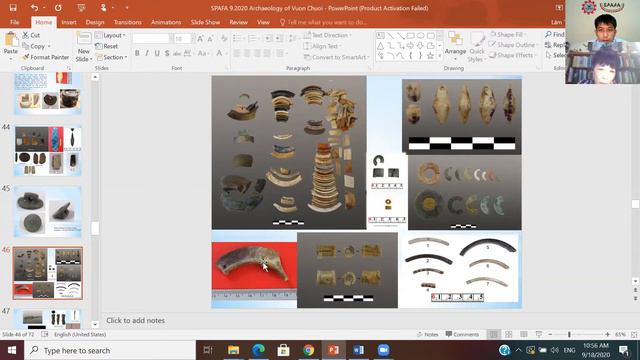Switch to the Transitions tab
Image resolution: width=640 pixels, height=360 pixels.
[x=128, y=22]
